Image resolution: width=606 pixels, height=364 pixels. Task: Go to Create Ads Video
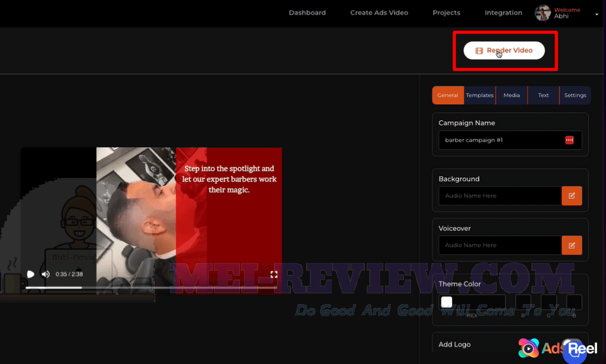(379, 13)
